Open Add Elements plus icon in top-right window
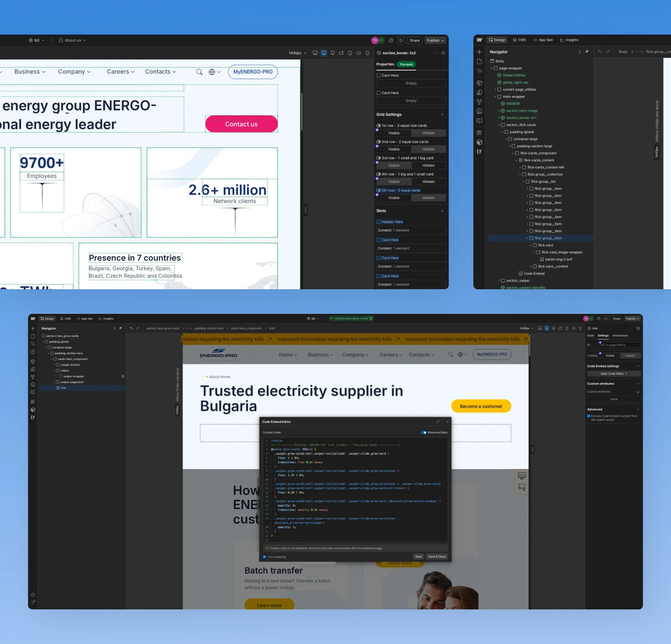Image resolution: width=671 pixels, height=644 pixels. [x=479, y=52]
